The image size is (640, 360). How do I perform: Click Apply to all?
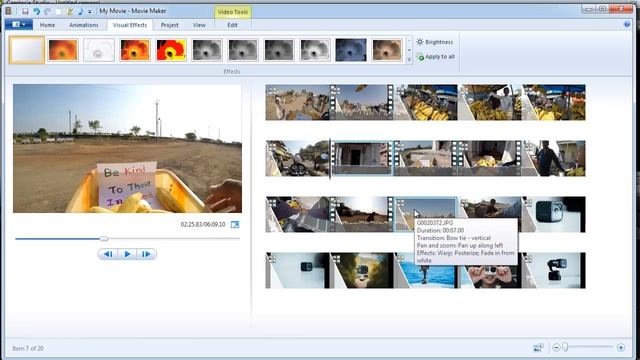click(x=435, y=57)
